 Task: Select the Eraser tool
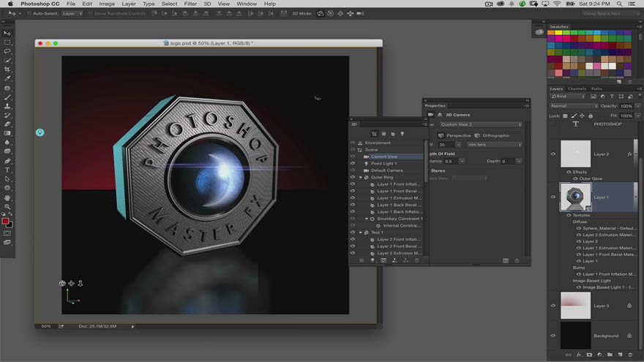[x=7, y=124]
